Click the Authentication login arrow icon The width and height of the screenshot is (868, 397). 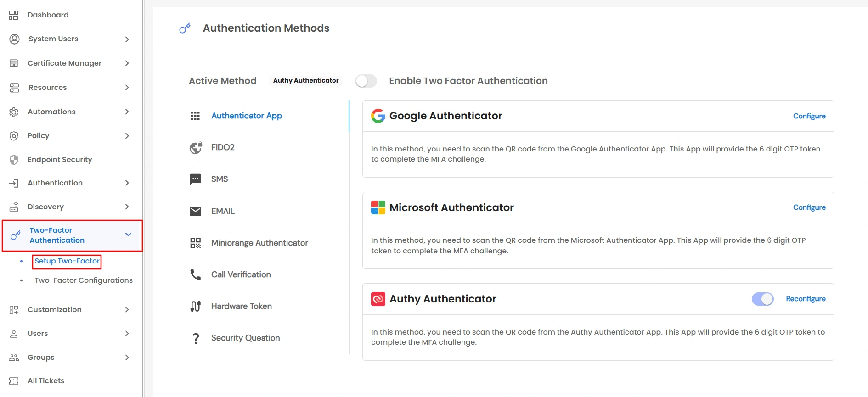point(14,183)
